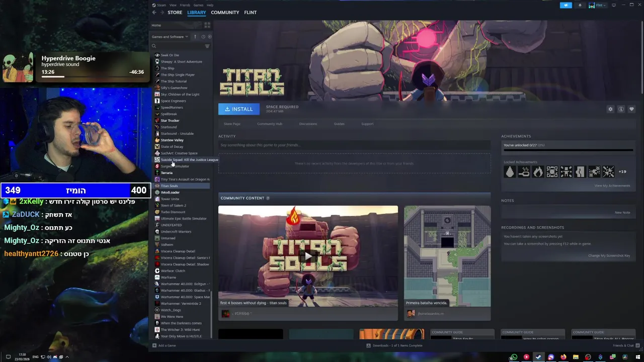Open the Friends menu
Image resolution: width=644 pixels, height=362 pixels.
[x=185, y=5]
